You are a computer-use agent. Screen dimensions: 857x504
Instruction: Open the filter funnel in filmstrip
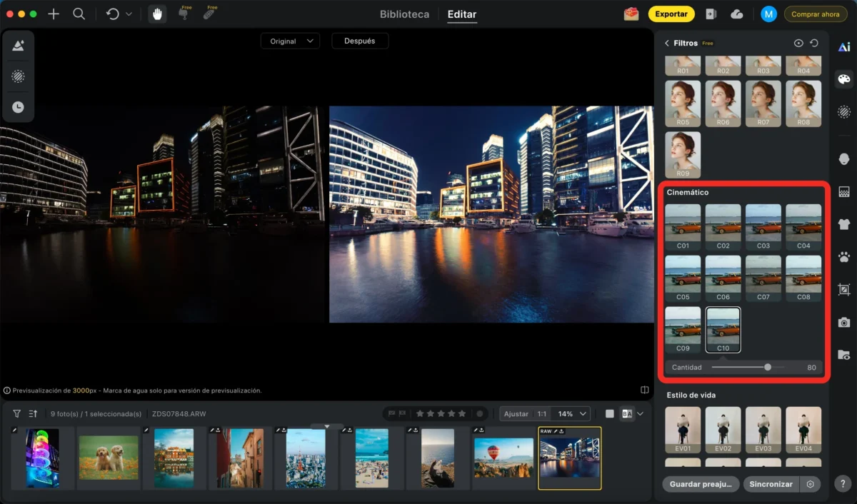(16, 414)
